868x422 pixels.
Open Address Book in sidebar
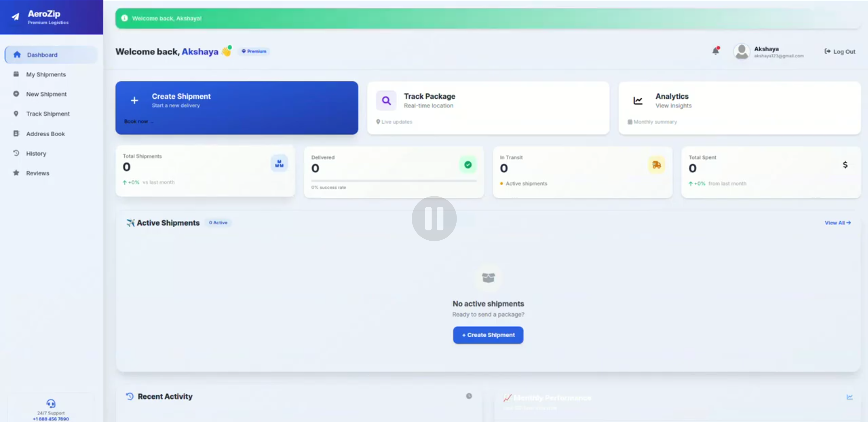coord(51,134)
